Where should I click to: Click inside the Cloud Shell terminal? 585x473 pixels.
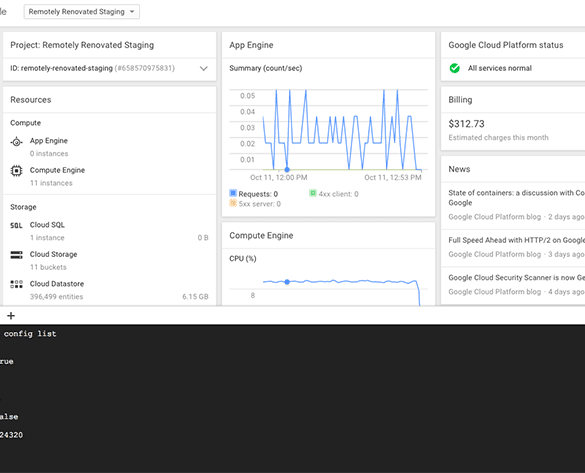tap(292, 398)
